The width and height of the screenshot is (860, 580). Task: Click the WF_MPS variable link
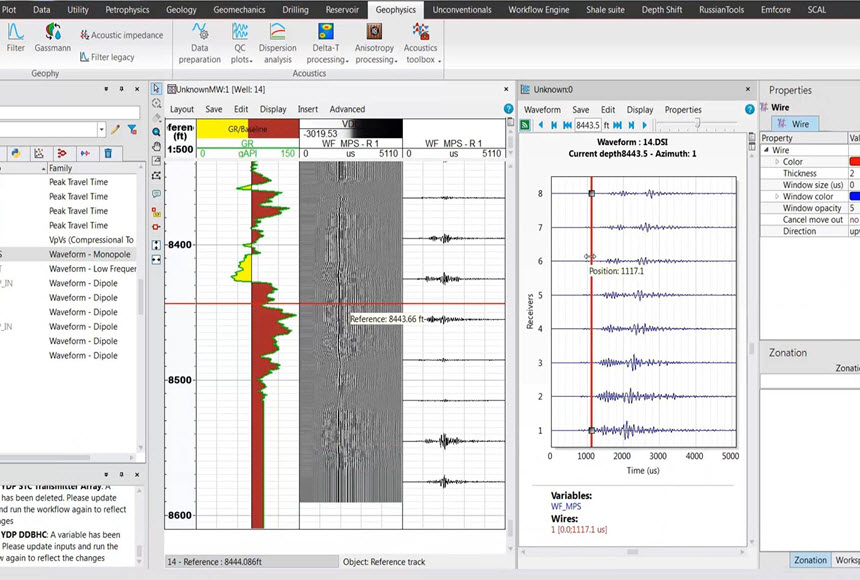coord(565,506)
